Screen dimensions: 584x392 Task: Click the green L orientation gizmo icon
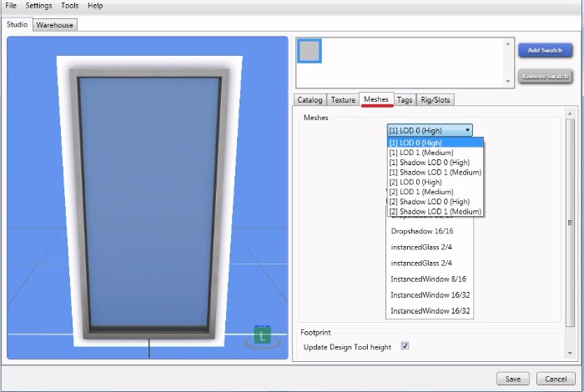[263, 336]
